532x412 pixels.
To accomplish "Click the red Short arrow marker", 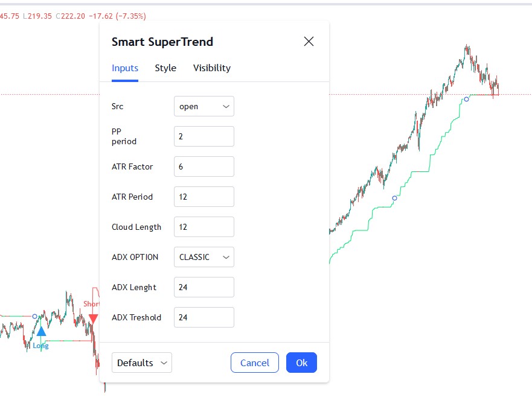I will pyautogui.click(x=93, y=319).
